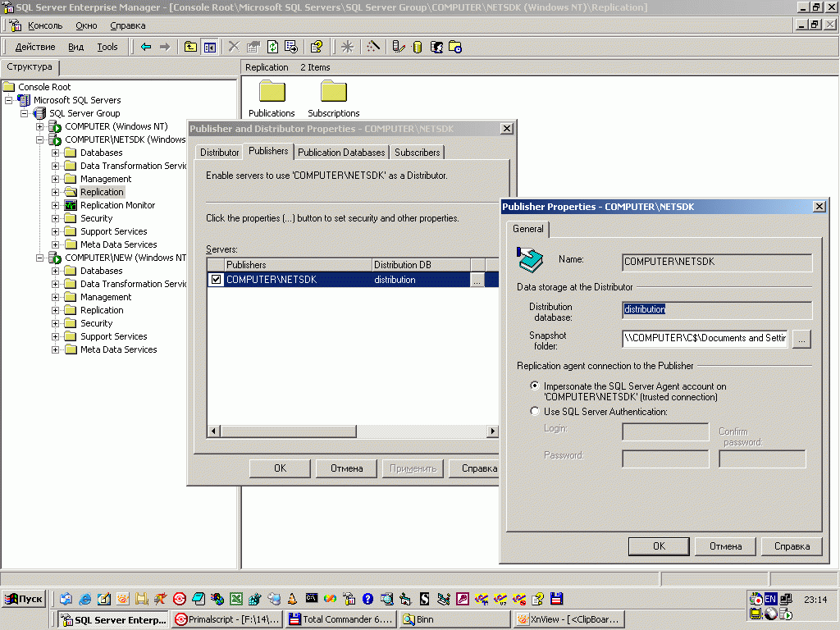Open the Окно menu
The width and height of the screenshot is (840, 630).
[86, 25]
